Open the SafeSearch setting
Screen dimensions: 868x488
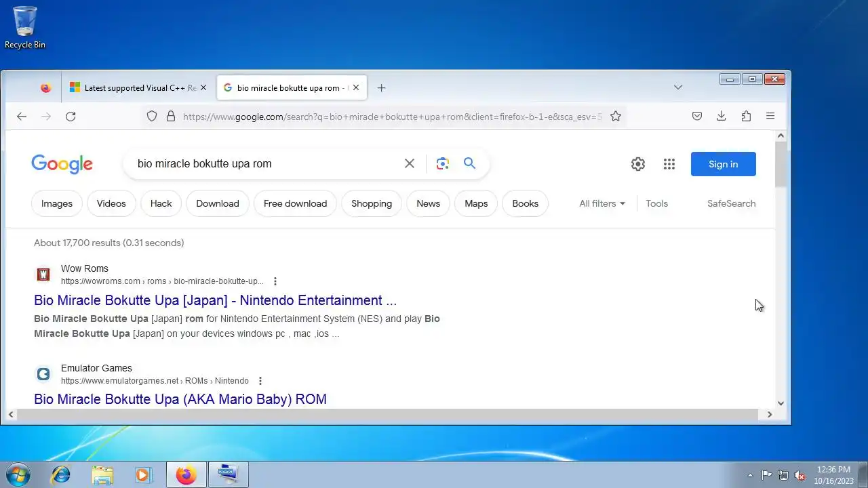[x=731, y=203]
